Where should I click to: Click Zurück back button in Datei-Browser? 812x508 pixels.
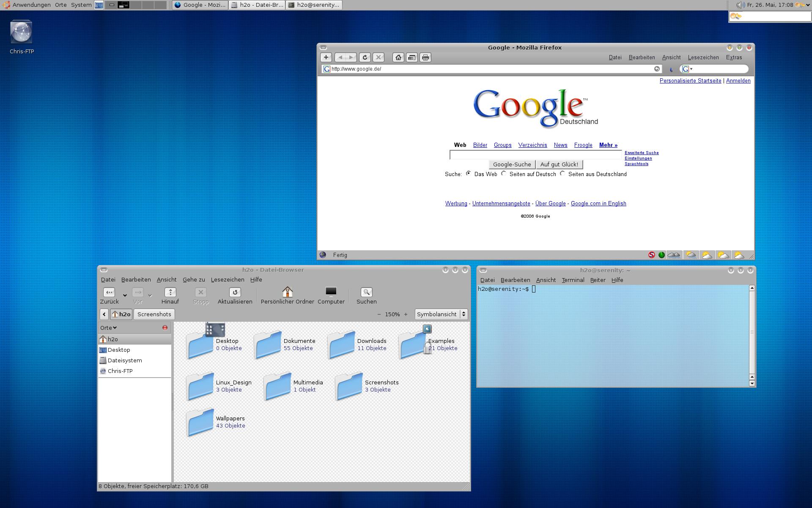[x=109, y=296]
